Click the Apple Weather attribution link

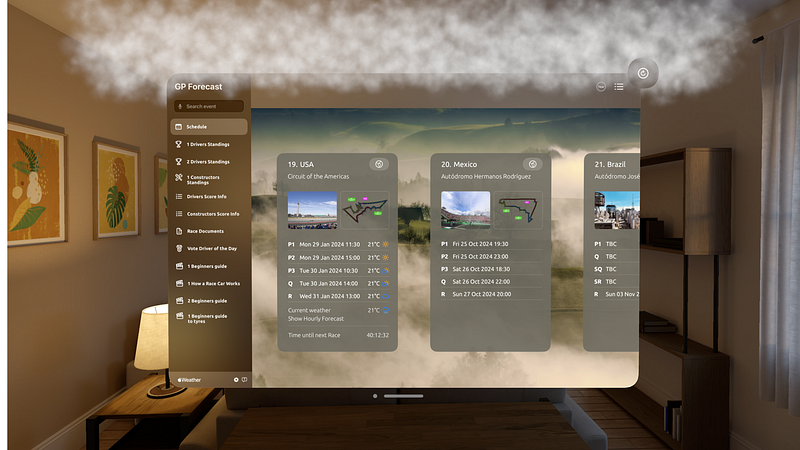click(x=189, y=380)
